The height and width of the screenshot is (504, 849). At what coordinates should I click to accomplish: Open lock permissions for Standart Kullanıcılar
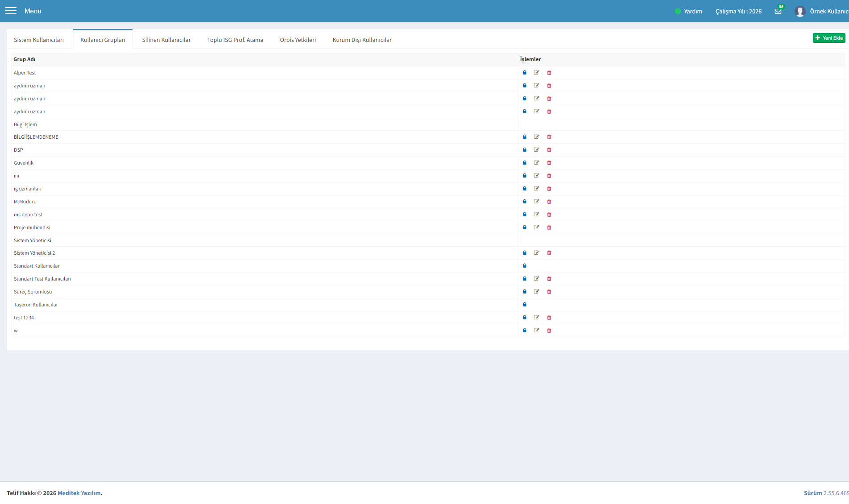[x=525, y=266]
